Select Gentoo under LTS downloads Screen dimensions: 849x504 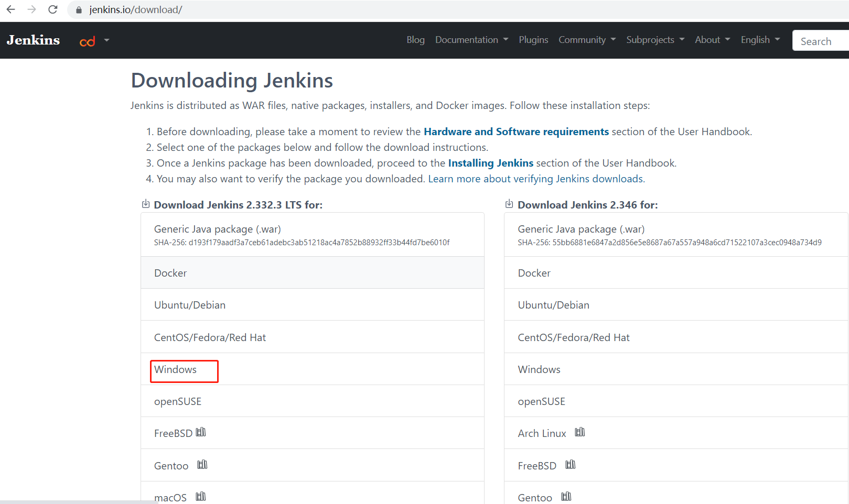pyautogui.click(x=313, y=465)
